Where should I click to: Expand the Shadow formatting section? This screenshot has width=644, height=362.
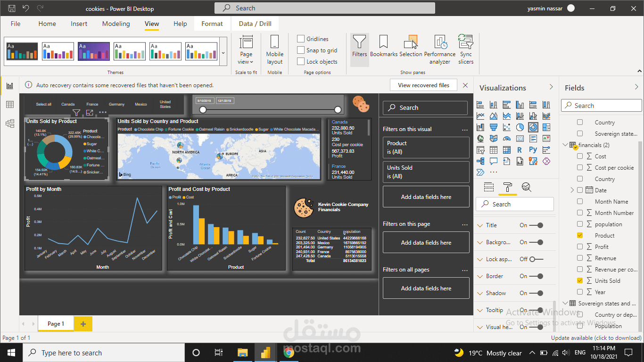[480, 293]
